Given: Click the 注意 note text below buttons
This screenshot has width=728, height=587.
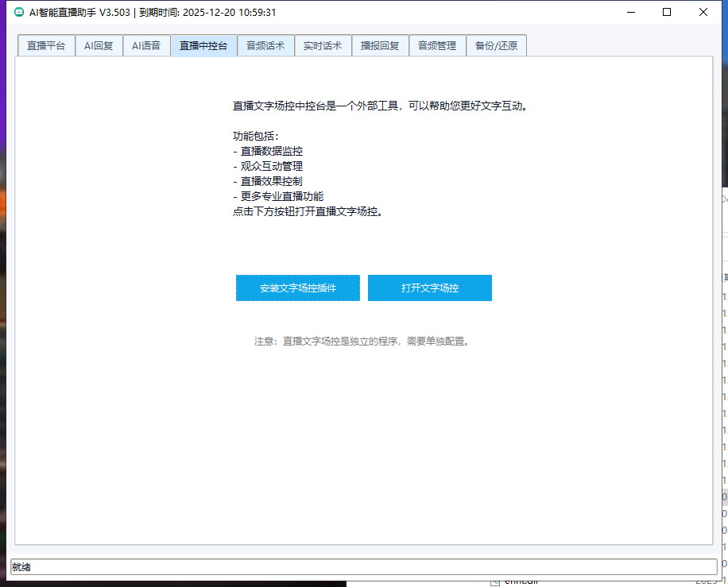Looking at the screenshot, I should click(x=362, y=342).
